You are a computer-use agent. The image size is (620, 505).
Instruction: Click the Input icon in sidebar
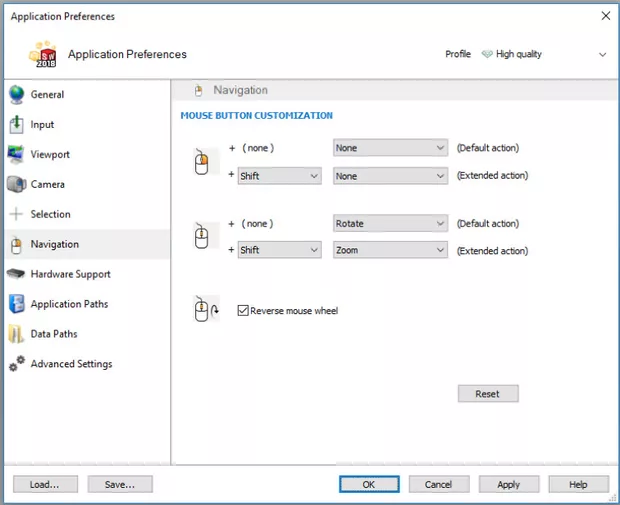(x=16, y=125)
